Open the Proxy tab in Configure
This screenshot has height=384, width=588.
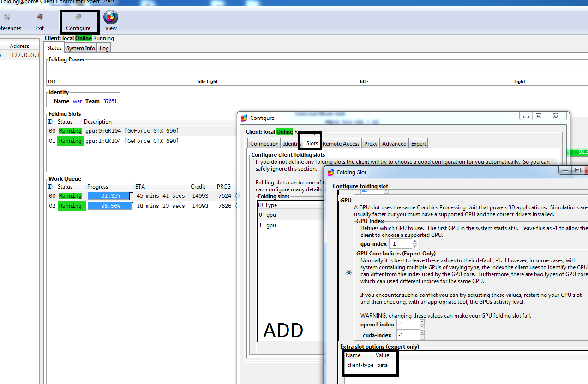coord(371,144)
